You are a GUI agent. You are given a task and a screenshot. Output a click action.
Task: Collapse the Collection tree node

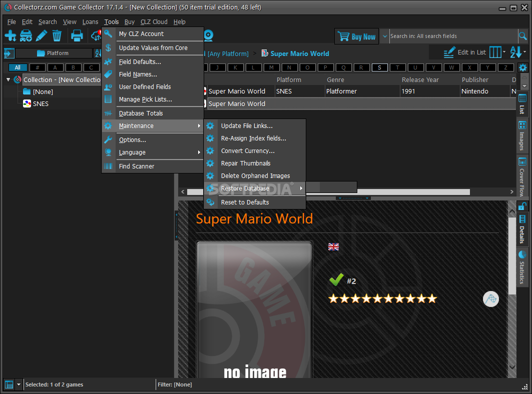(8, 79)
